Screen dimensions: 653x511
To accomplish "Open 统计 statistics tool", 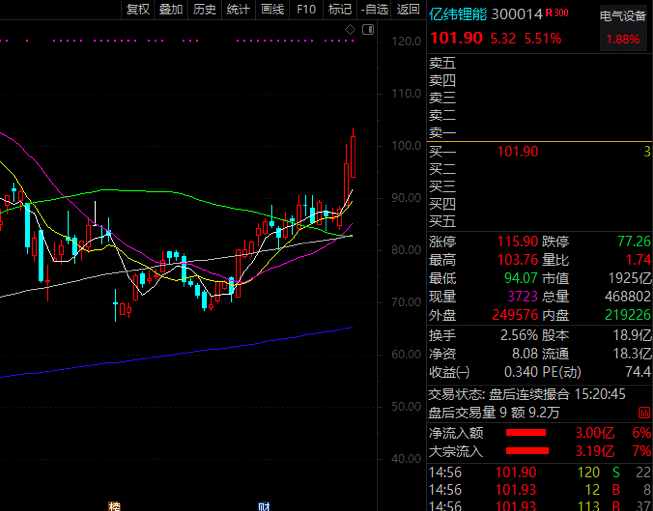I will coord(238,9).
